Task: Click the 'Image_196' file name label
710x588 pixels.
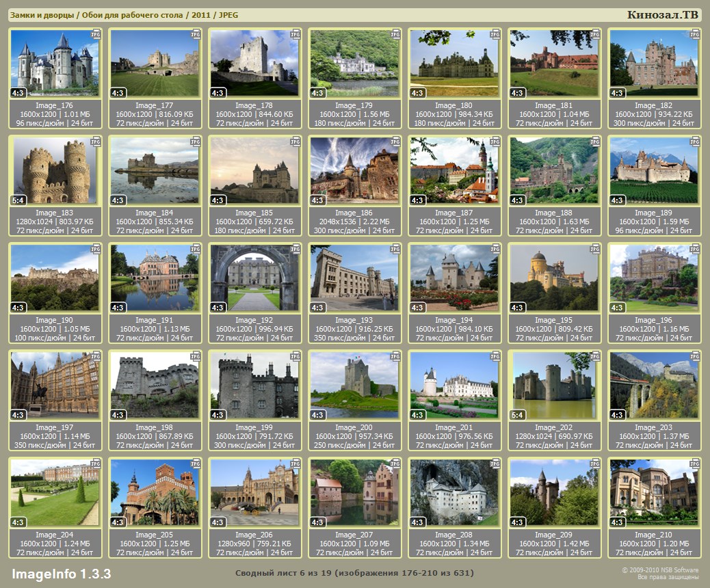Action: pos(653,320)
